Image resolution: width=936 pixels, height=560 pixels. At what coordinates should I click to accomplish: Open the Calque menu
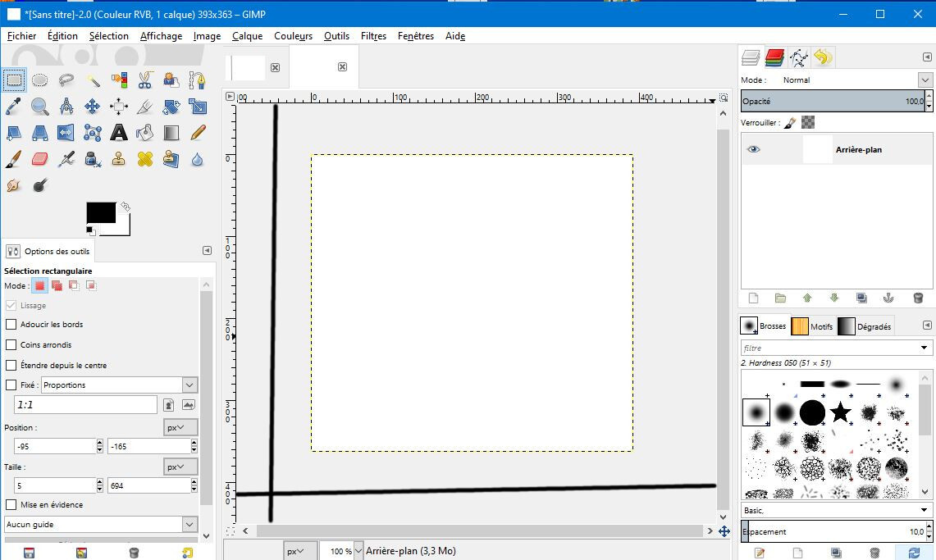tap(247, 36)
